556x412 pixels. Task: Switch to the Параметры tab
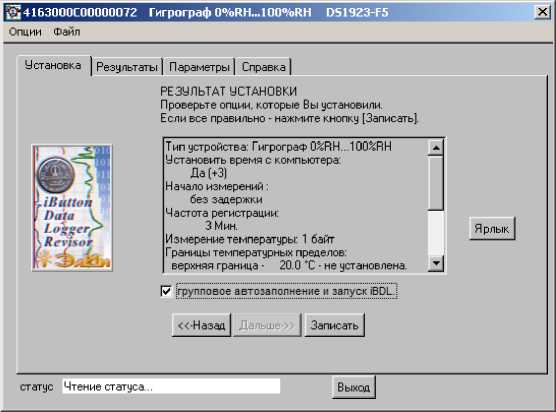[x=199, y=67]
